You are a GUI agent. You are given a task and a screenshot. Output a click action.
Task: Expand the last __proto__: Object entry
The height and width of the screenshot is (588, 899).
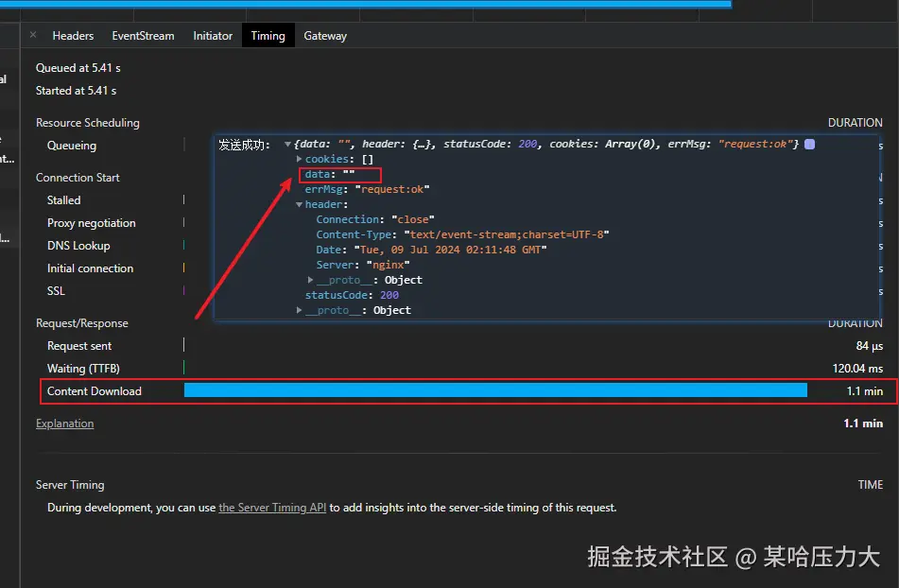[x=299, y=310]
